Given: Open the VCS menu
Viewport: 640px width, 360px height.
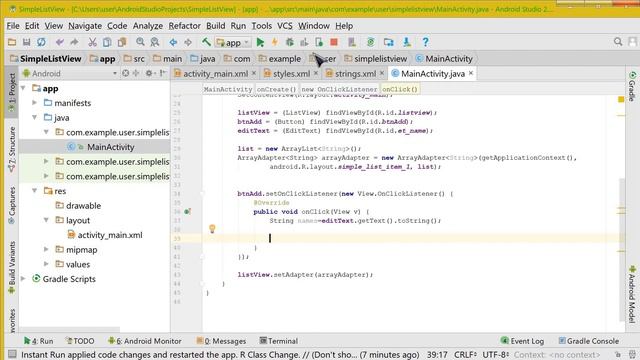Looking at the screenshot, I should (x=285, y=26).
